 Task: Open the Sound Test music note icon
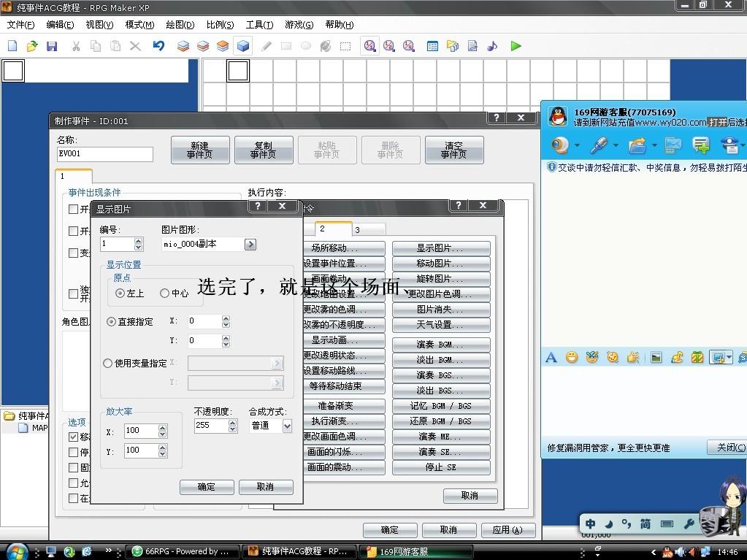492,46
